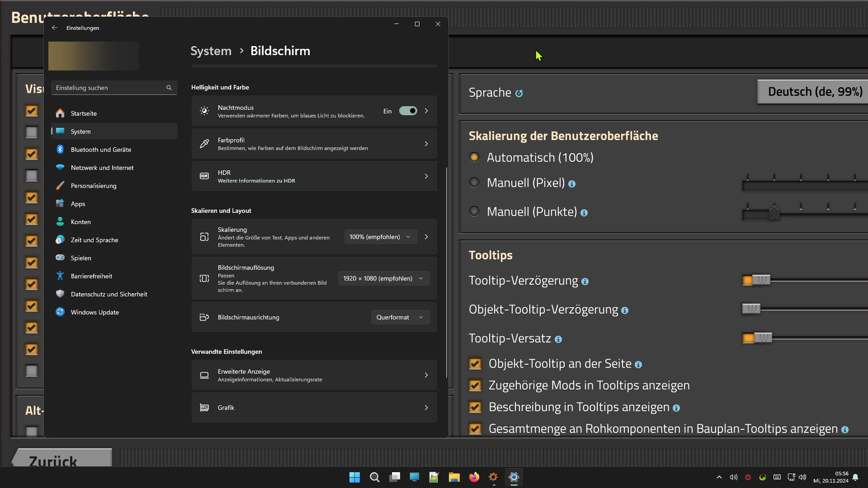Click info icon beside Manuell (Punkte)
This screenshot has height=488, width=868.
coord(584,213)
